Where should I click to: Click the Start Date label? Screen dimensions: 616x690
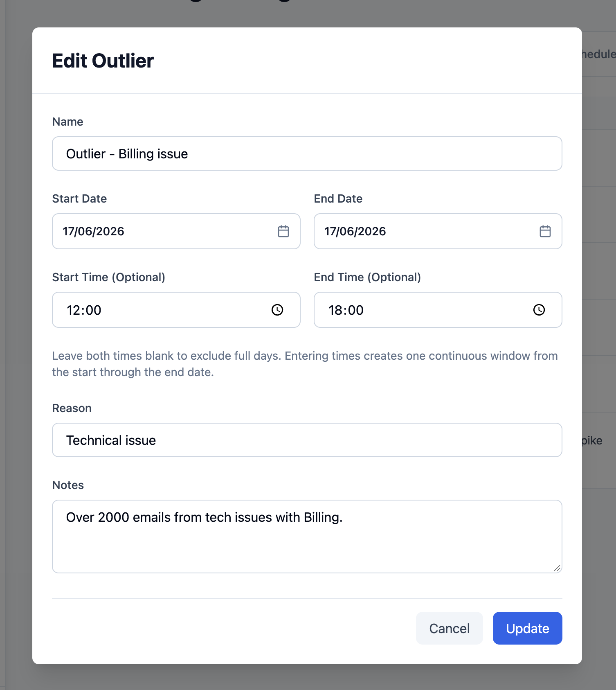[x=79, y=198]
